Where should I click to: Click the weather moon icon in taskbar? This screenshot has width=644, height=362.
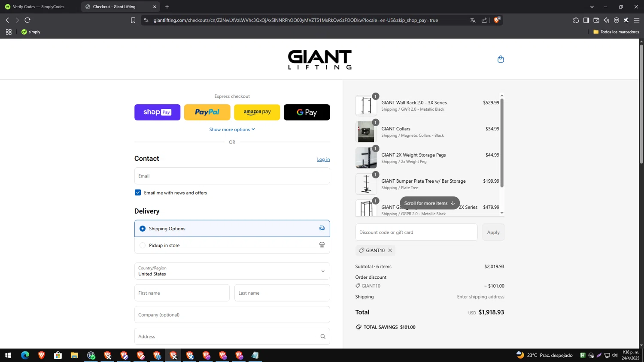(x=520, y=355)
